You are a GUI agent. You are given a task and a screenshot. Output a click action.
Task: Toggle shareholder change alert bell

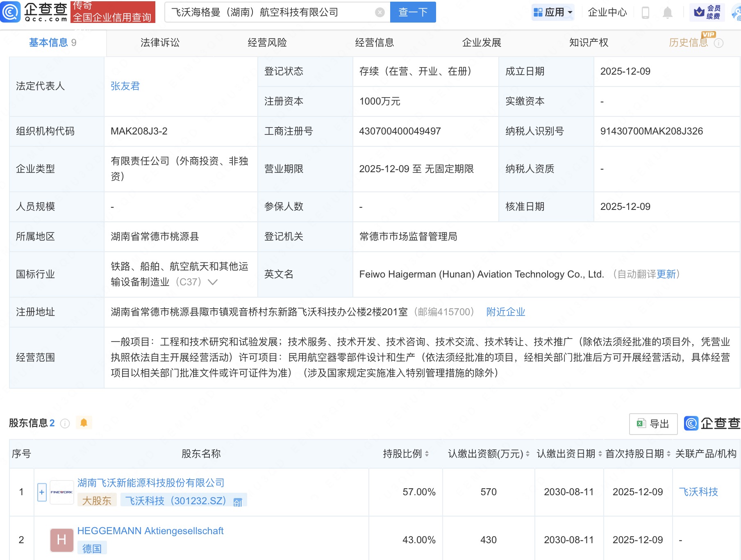(84, 423)
